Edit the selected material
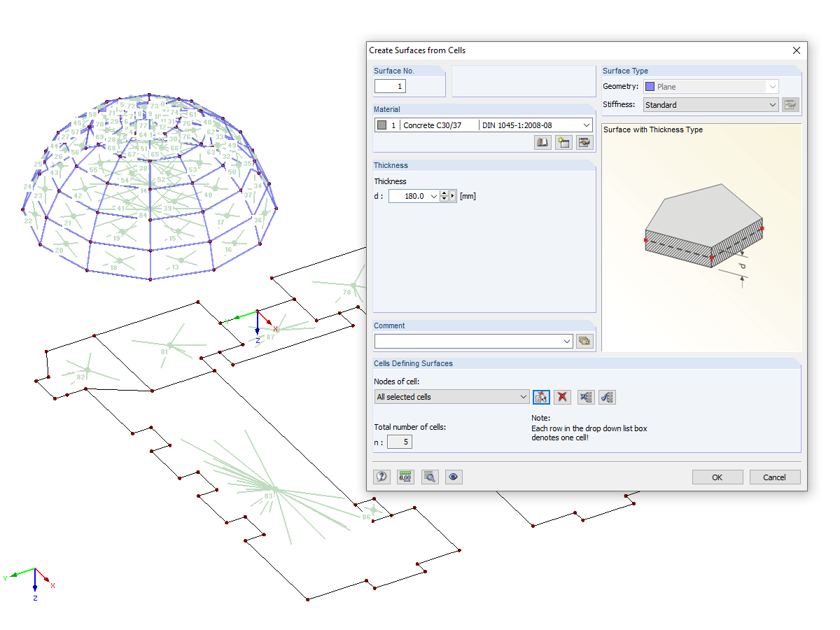 click(x=584, y=142)
